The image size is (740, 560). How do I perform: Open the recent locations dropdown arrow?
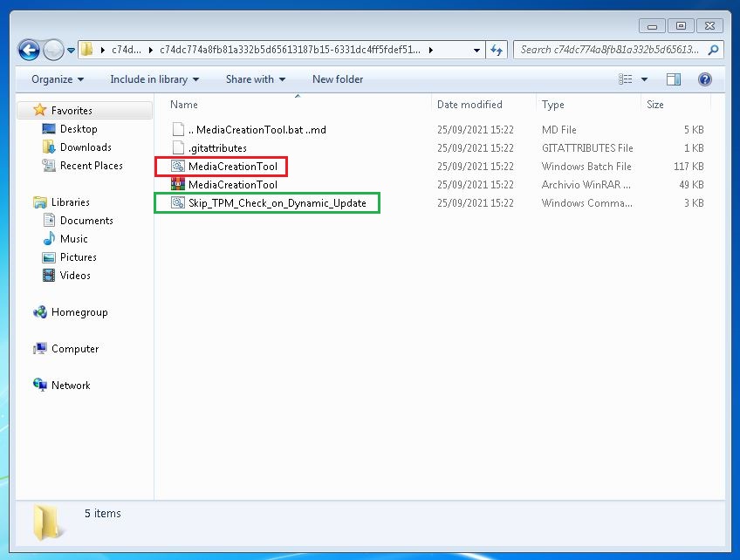[71, 50]
